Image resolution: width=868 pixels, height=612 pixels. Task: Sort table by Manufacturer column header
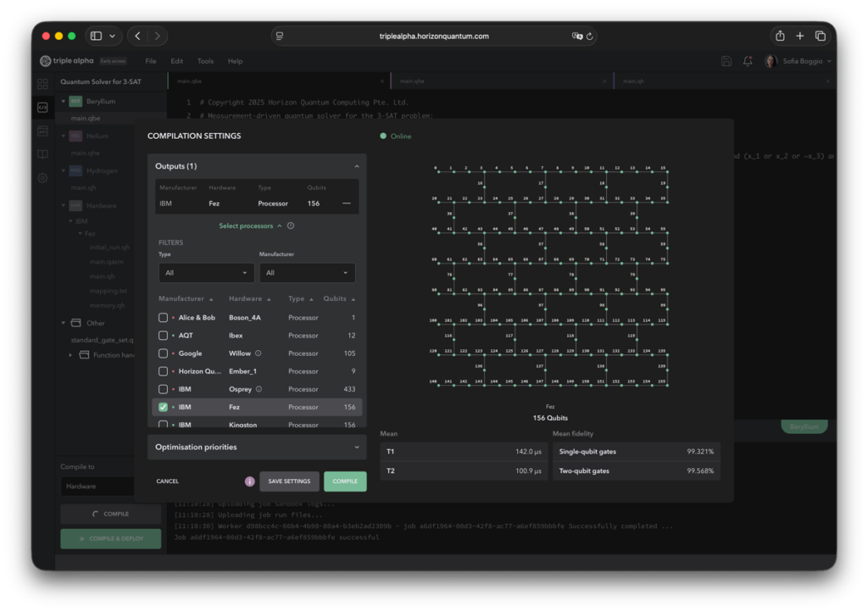tap(186, 299)
